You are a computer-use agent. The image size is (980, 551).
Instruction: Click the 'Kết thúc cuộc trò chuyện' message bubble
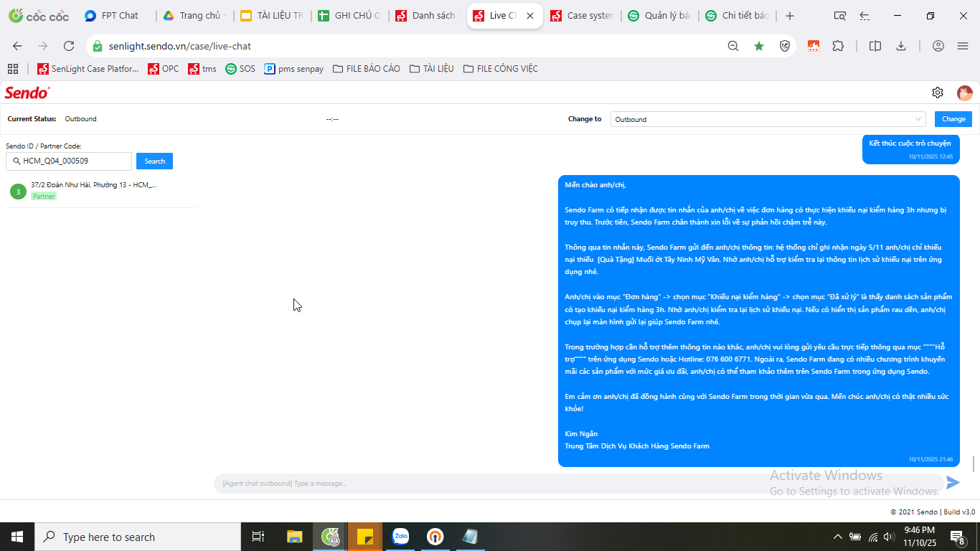(x=910, y=149)
